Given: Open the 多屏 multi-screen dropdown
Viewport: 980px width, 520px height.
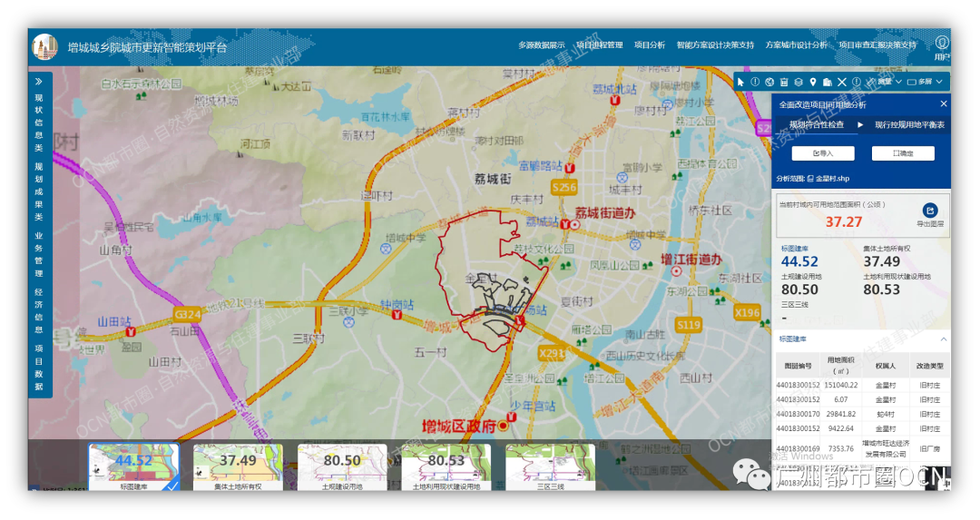Looking at the screenshot, I should pos(925,82).
